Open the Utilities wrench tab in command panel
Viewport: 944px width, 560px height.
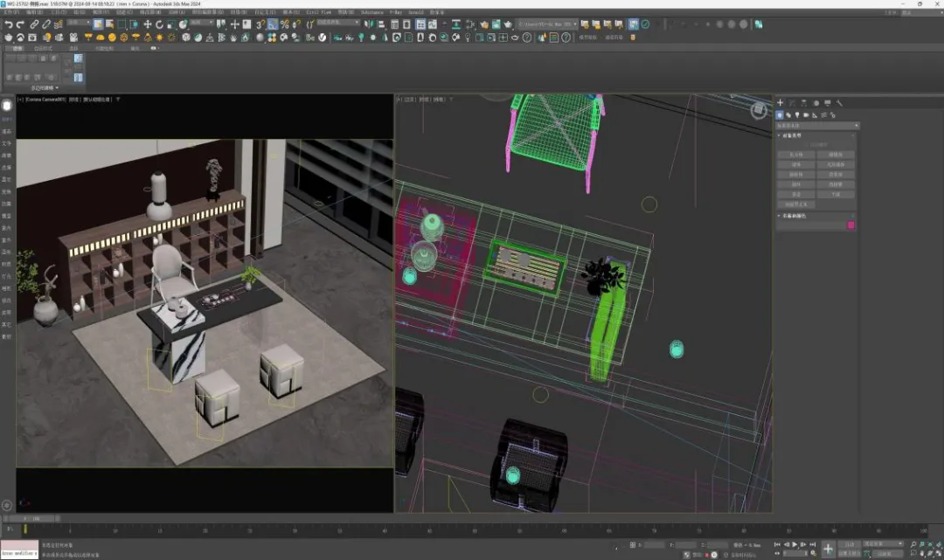[839, 103]
